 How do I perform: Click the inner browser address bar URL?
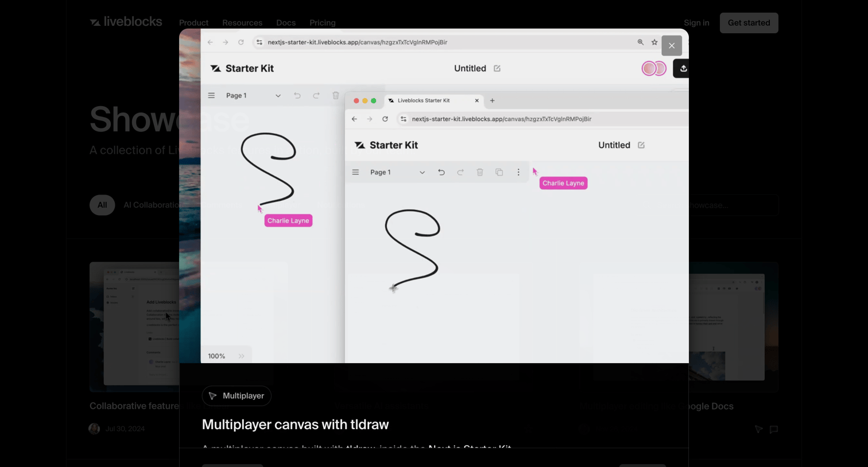coord(502,119)
